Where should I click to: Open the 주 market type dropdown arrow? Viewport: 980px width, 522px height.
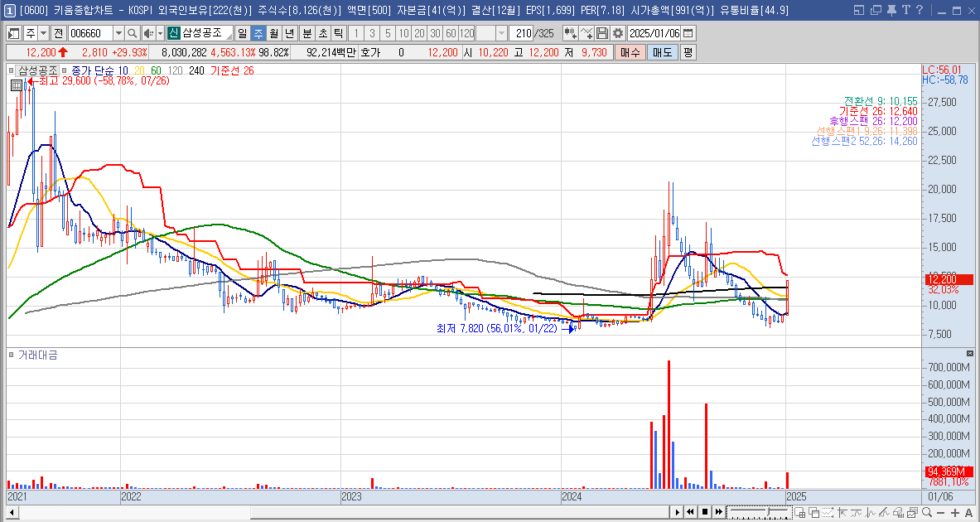pyautogui.click(x=43, y=33)
